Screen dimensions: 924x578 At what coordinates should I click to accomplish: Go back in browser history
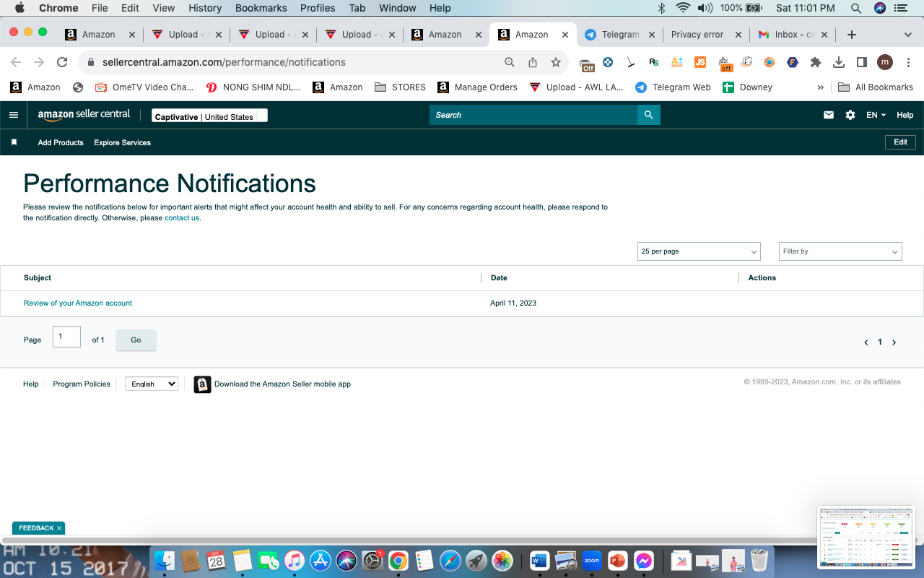(x=16, y=62)
